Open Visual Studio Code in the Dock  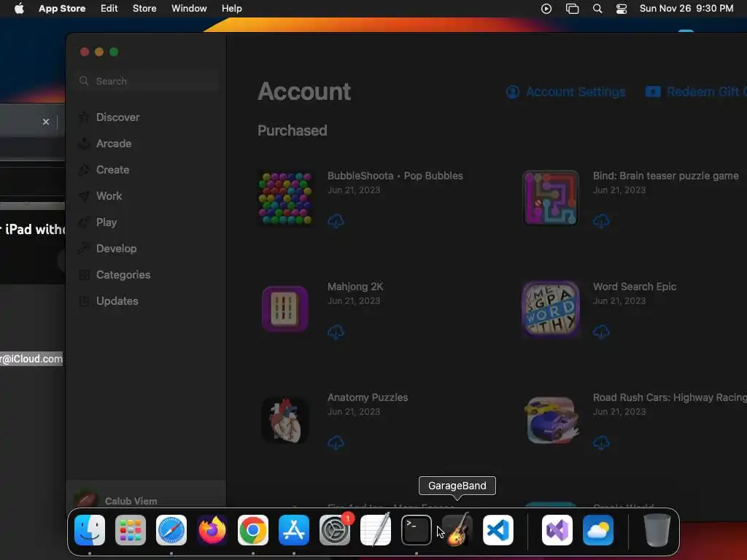pos(498,530)
